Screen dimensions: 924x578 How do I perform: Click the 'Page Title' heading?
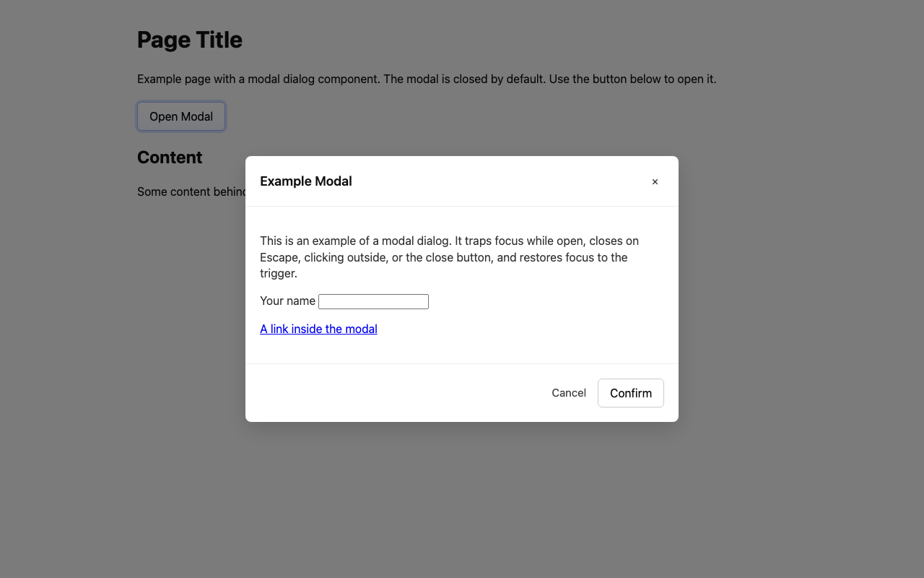pos(189,40)
